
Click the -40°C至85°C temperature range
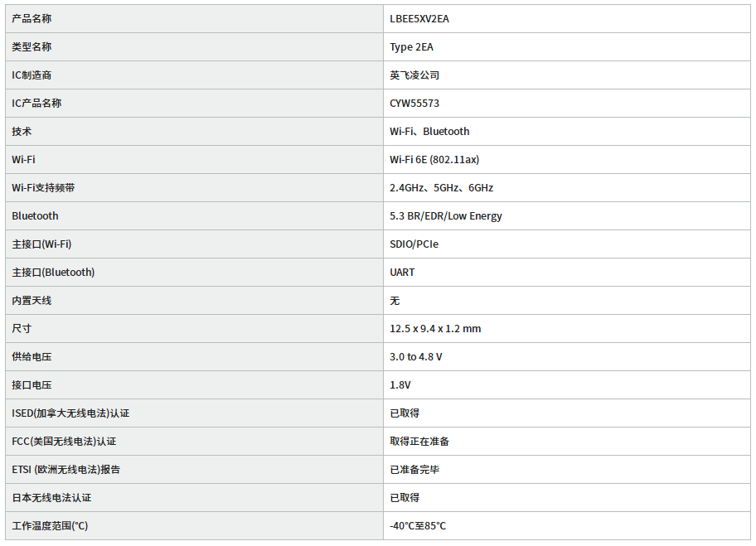pyautogui.click(x=418, y=526)
